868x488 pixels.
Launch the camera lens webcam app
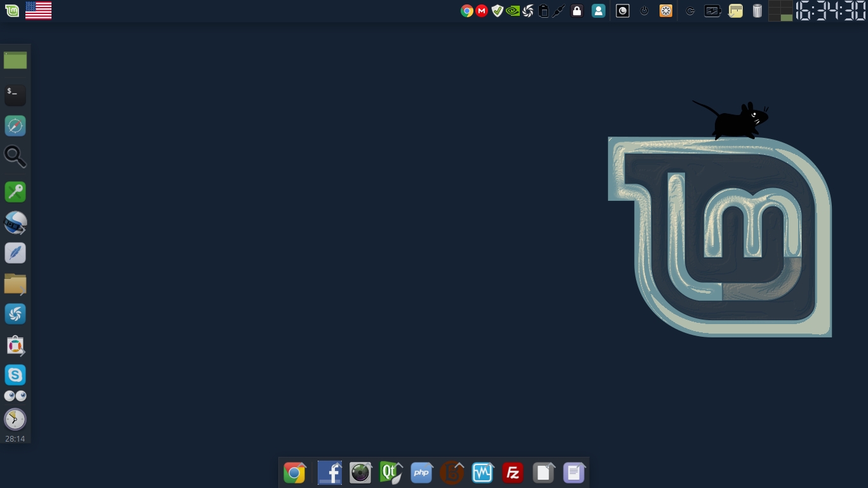[360, 473]
